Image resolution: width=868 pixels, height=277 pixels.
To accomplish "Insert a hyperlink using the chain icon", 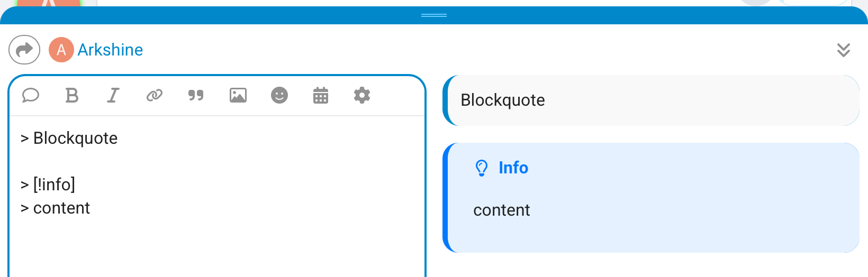I will point(155,96).
